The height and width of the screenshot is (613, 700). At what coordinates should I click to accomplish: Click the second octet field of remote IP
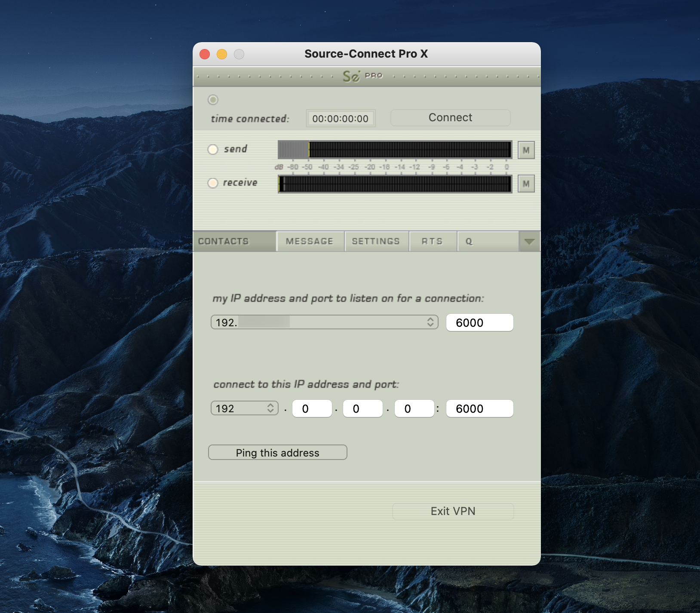coord(312,408)
